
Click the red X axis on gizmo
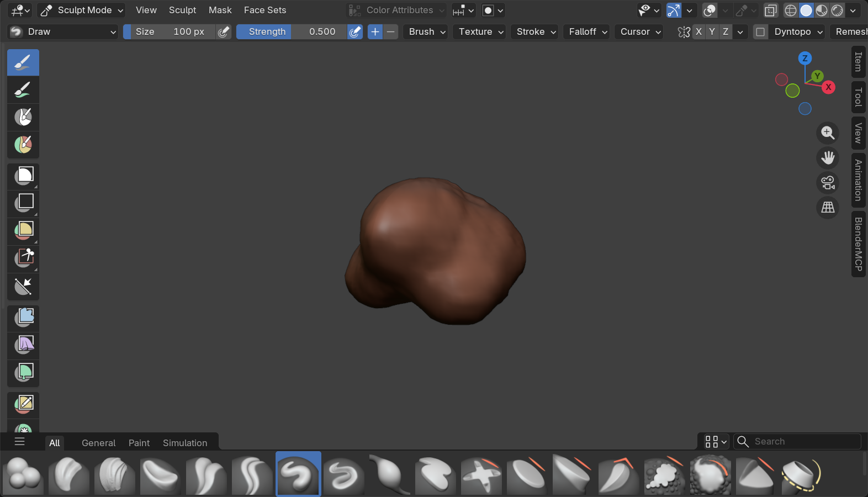(828, 87)
